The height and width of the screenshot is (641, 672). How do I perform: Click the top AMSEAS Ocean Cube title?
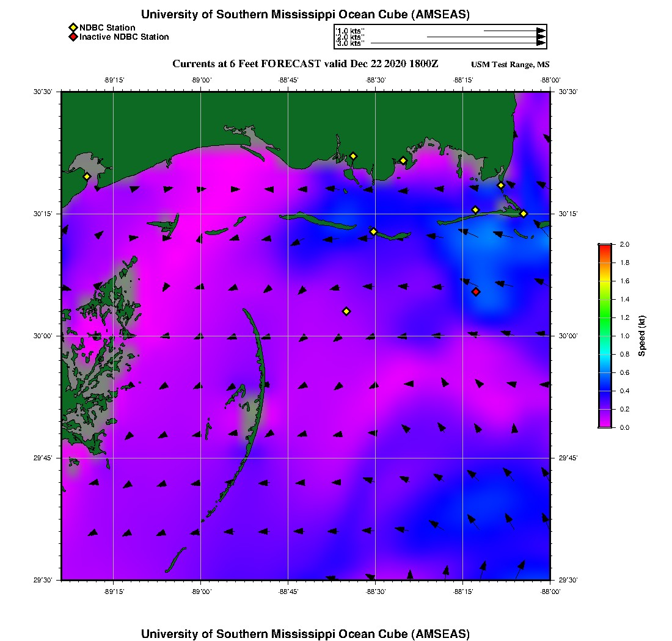click(305, 15)
